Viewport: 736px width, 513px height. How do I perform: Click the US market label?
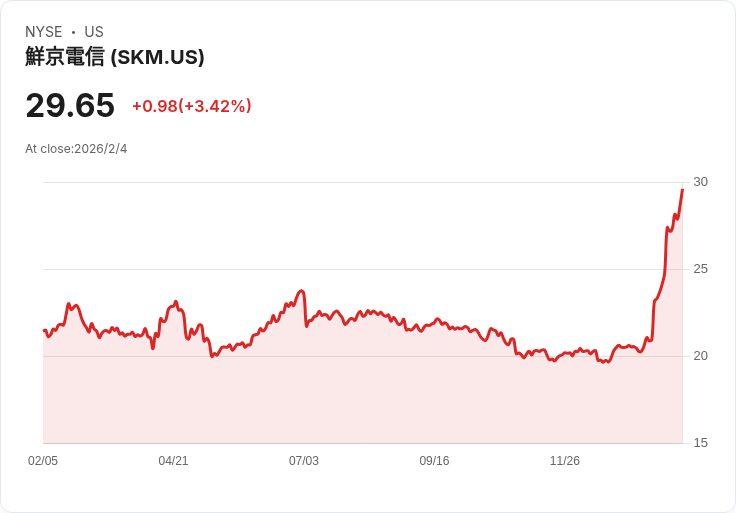pyautogui.click(x=94, y=32)
